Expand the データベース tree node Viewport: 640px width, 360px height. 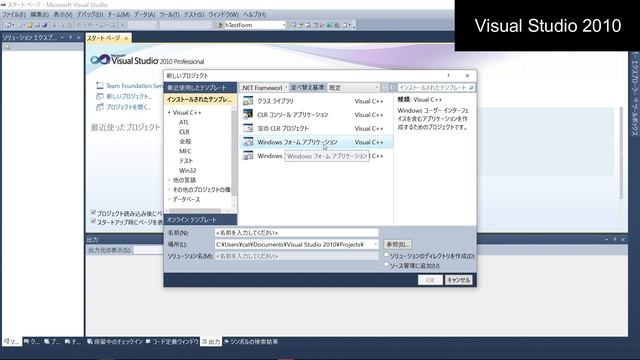pos(169,199)
